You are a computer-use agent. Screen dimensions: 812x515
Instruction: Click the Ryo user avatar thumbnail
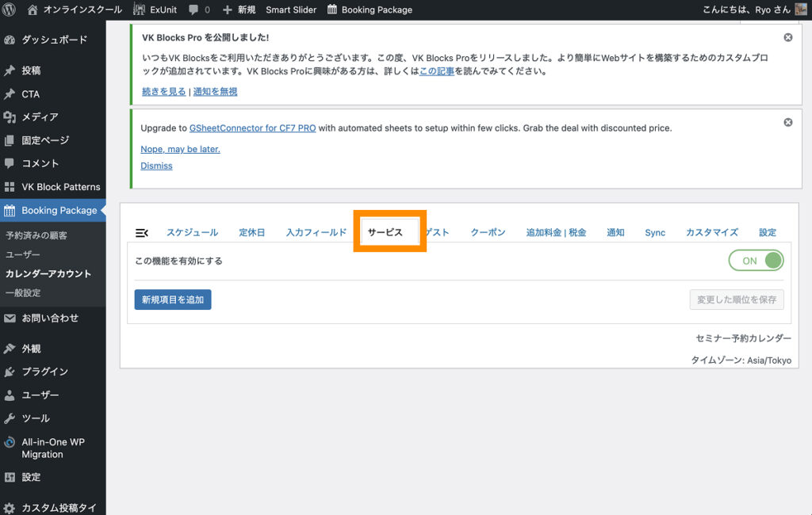point(801,10)
